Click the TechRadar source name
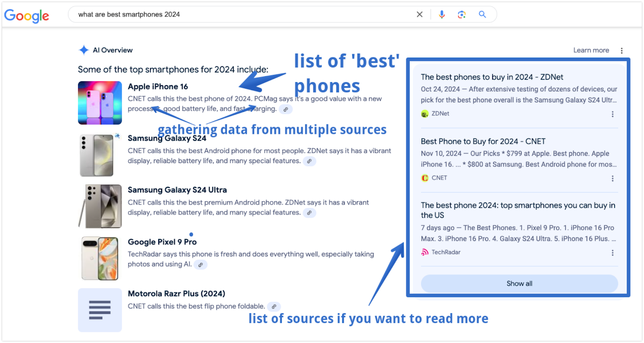This screenshot has width=644, height=343. [x=446, y=252]
